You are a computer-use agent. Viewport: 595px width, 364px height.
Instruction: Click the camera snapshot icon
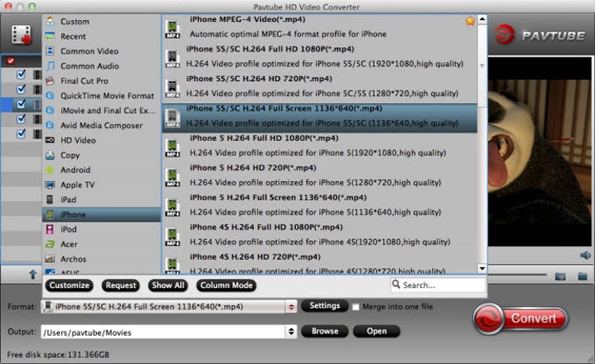(x=560, y=276)
